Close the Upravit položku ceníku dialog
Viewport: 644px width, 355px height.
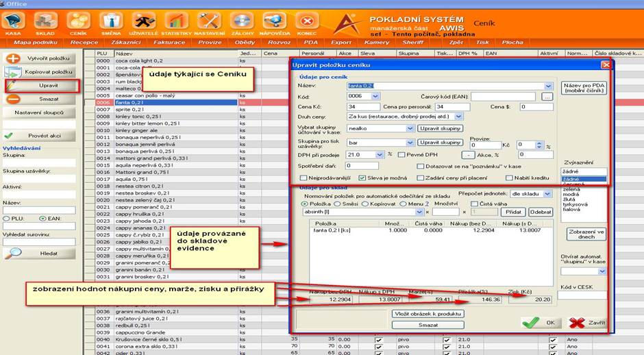tap(606, 65)
